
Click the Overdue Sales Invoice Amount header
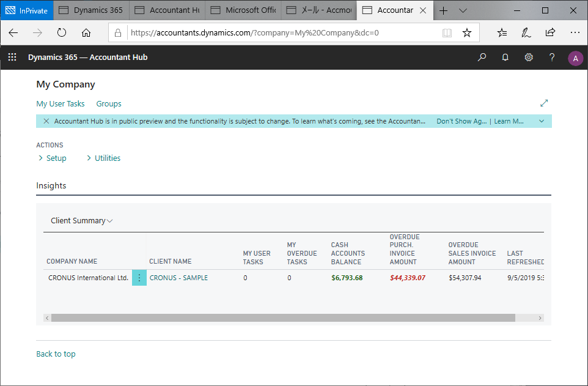472,253
